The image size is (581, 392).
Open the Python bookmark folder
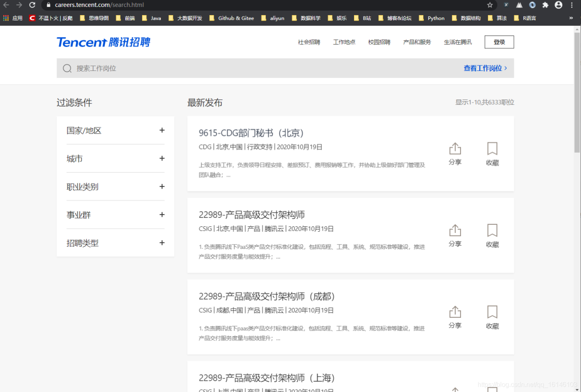click(431, 18)
